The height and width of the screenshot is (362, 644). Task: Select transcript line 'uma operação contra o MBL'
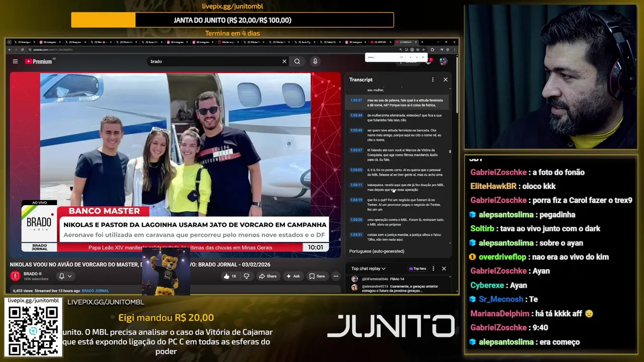coord(405,222)
